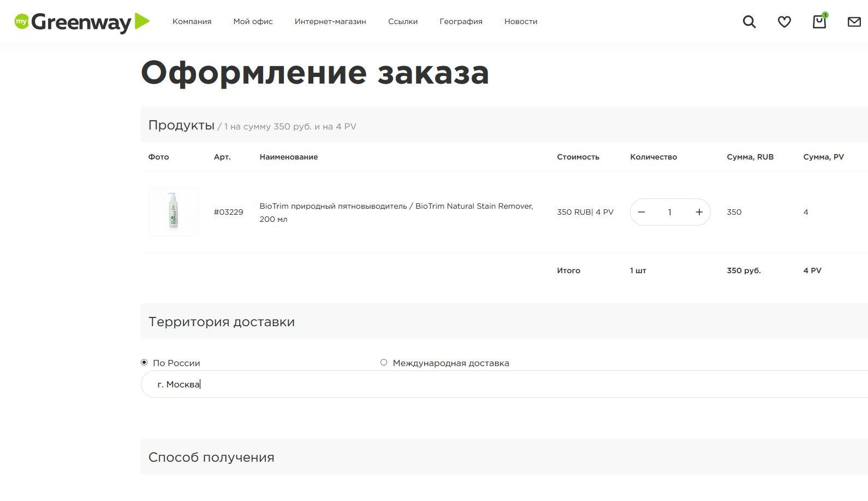Screen dimensions: 868x501
Task: Open favorites heart icon
Action: coord(784,22)
